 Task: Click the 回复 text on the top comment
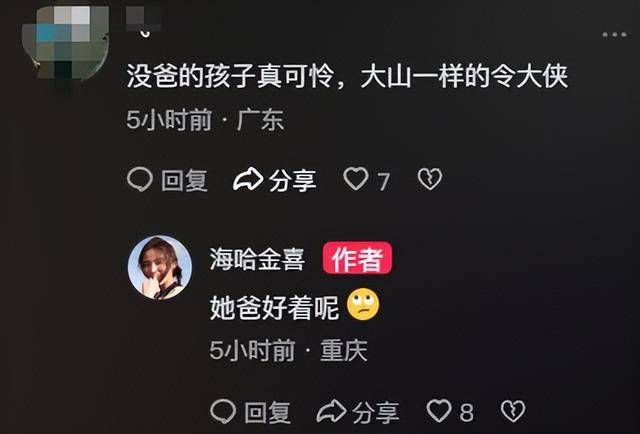[x=184, y=180]
